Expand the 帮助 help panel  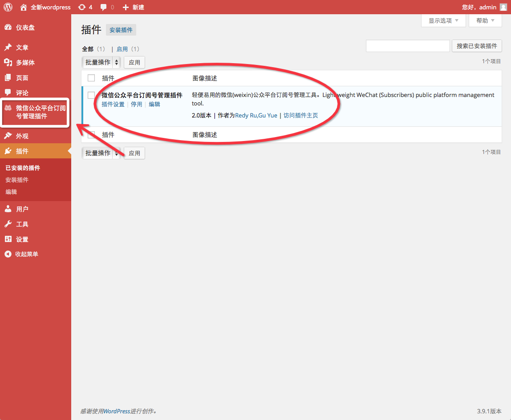(485, 20)
